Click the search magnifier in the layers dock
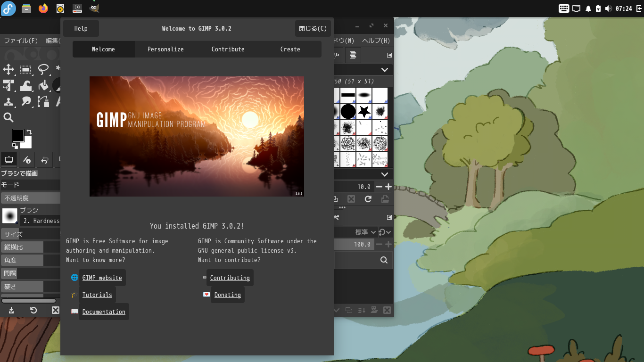This screenshot has height=362, width=644. [x=384, y=260]
